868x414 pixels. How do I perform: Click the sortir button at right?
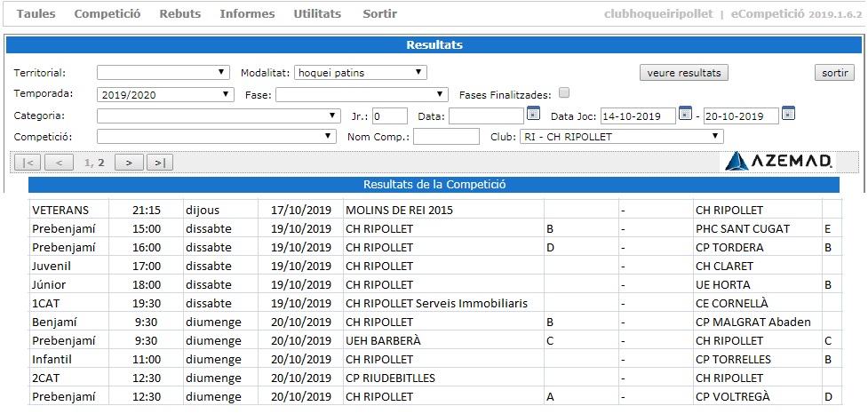pyautogui.click(x=835, y=73)
